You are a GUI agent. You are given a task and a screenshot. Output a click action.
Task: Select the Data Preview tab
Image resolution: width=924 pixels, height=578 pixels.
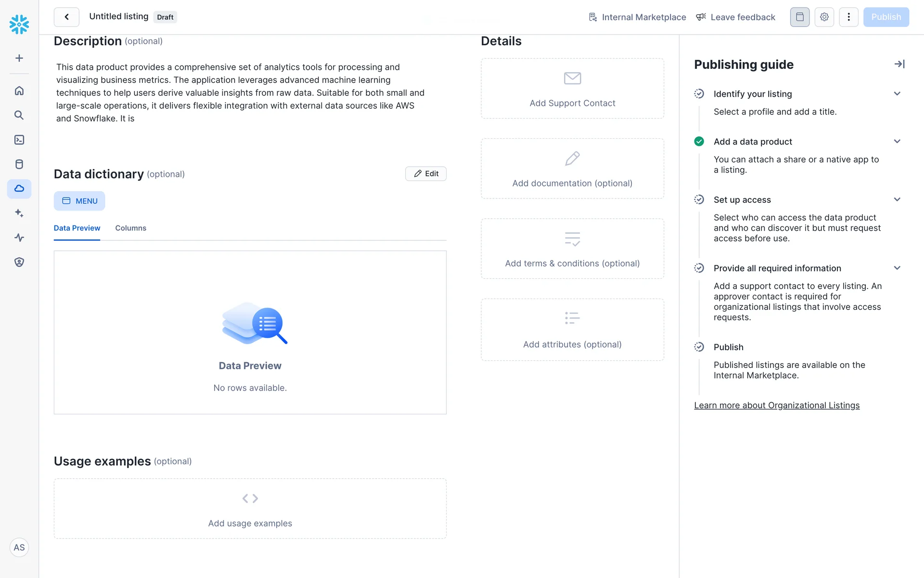click(x=77, y=228)
